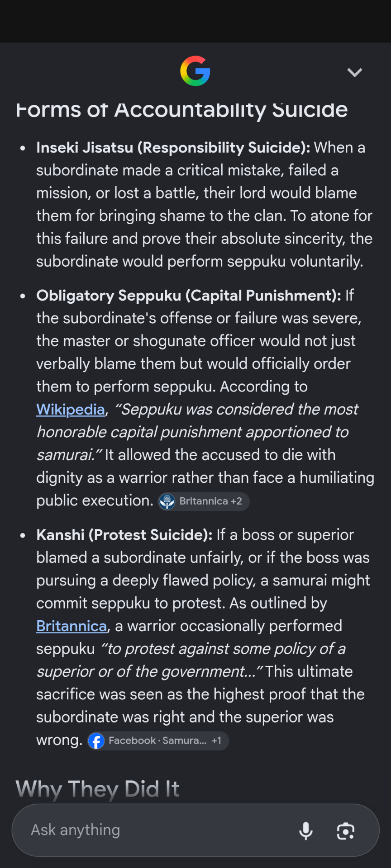
Task: Select the Inseki Jisatsu bold title
Action: point(173,148)
